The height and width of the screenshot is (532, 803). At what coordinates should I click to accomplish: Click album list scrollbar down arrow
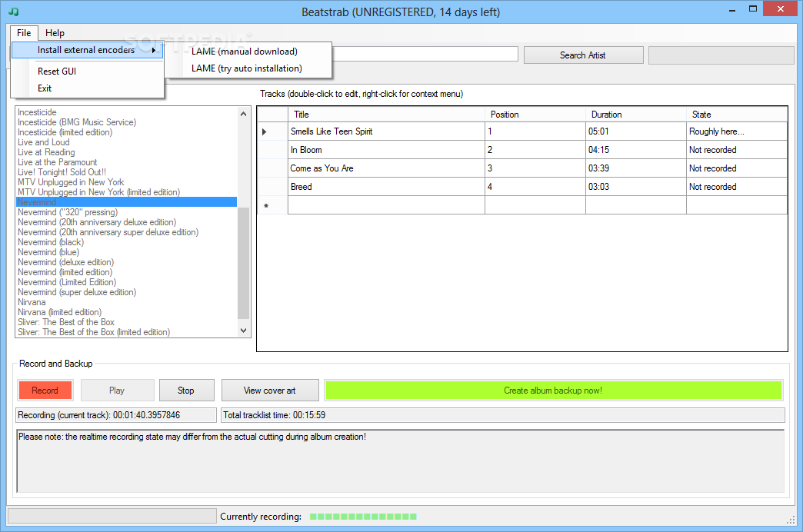point(243,331)
